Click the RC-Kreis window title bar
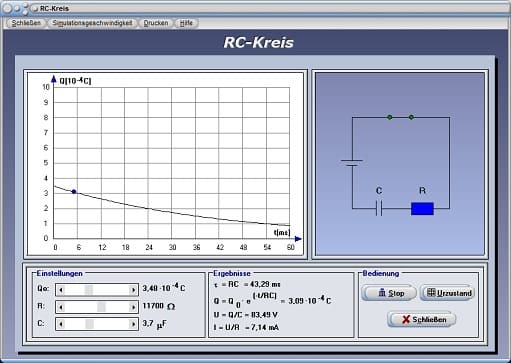This screenshot has height=363, width=511. (255, 8)
